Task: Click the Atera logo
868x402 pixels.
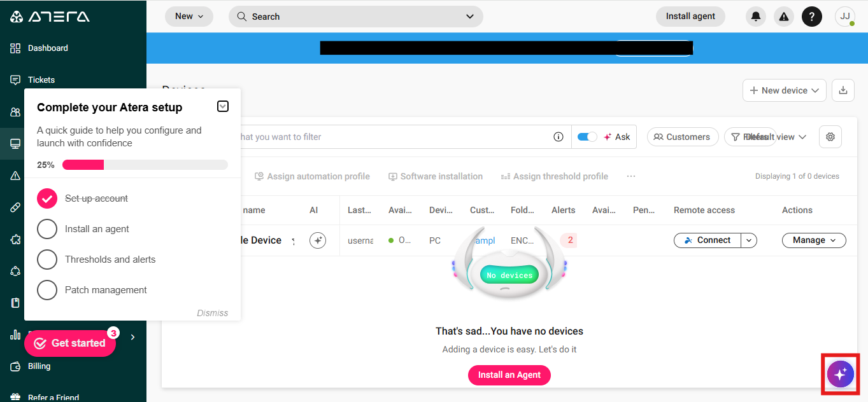Action: click(x=50, y=17)
